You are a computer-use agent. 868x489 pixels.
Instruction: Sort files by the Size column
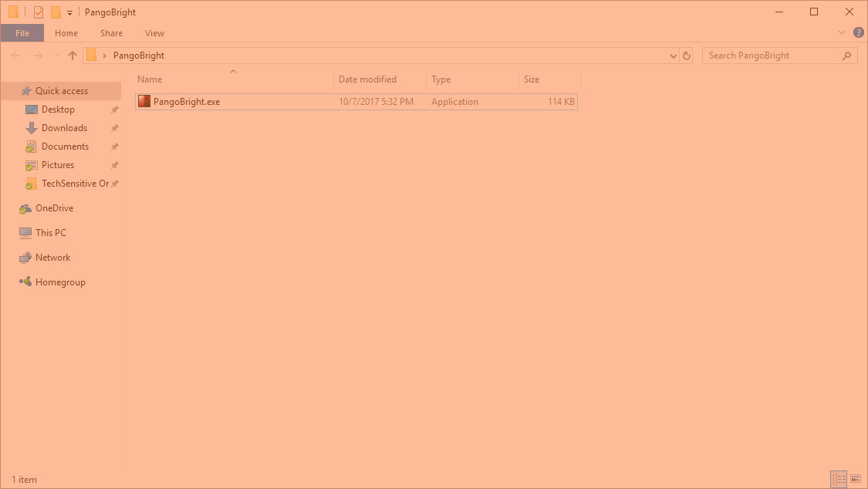(532, 79)
